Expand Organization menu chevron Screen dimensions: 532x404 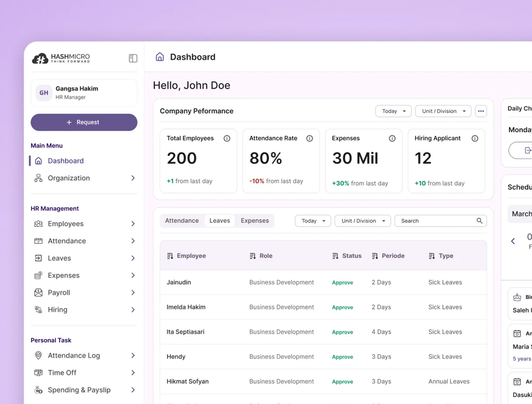133,178
